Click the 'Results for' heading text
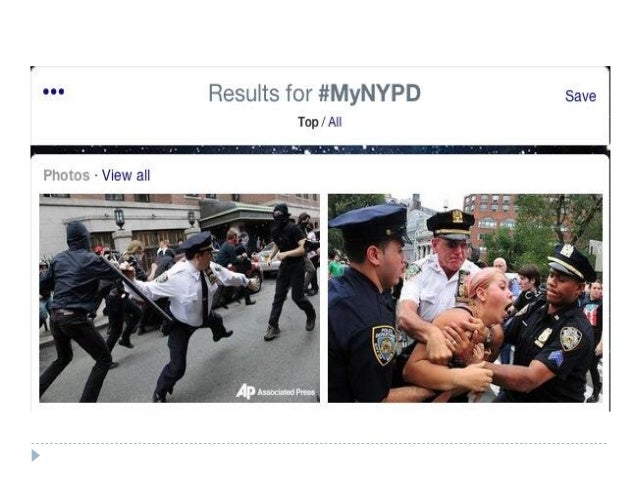The image size is (638, 479). tap(260, 93)
